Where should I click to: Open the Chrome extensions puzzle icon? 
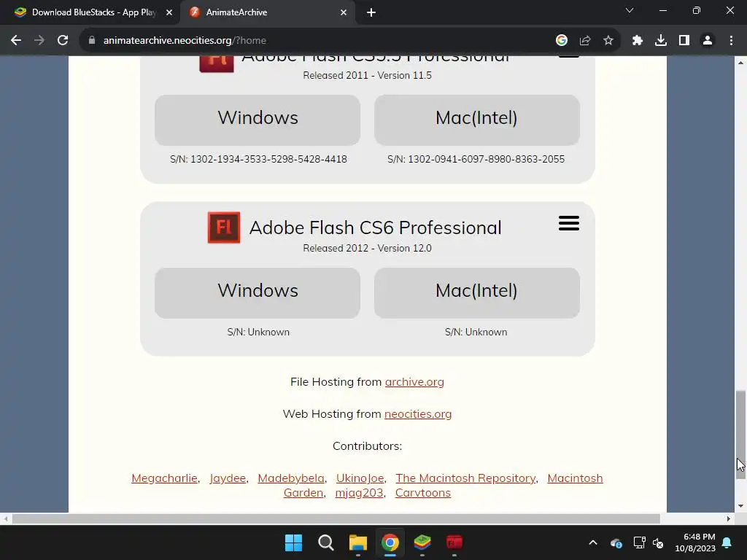click(638, 41)
